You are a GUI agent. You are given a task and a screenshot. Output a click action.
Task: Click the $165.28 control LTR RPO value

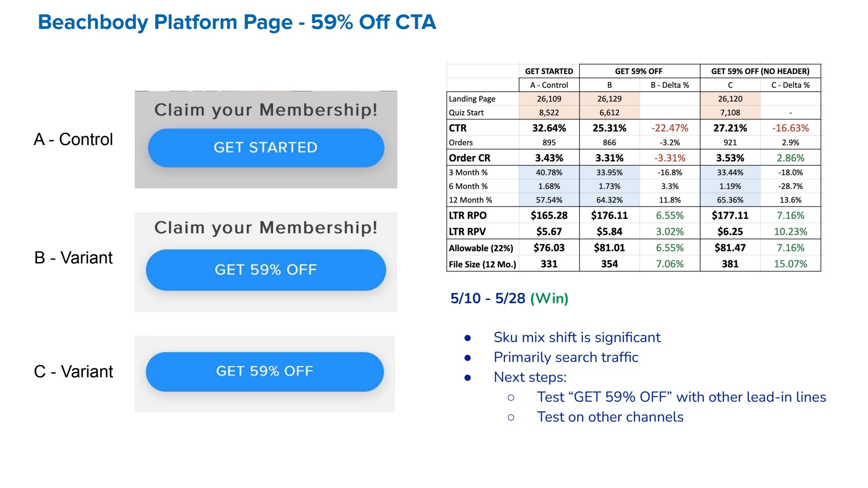pyautogui.click(x=549, y=216)
